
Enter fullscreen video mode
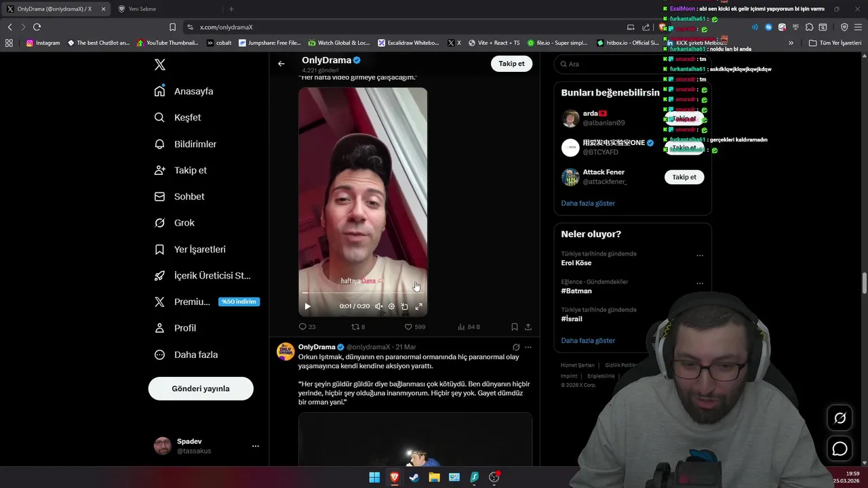pyautogui.click(x=418, y=306)
